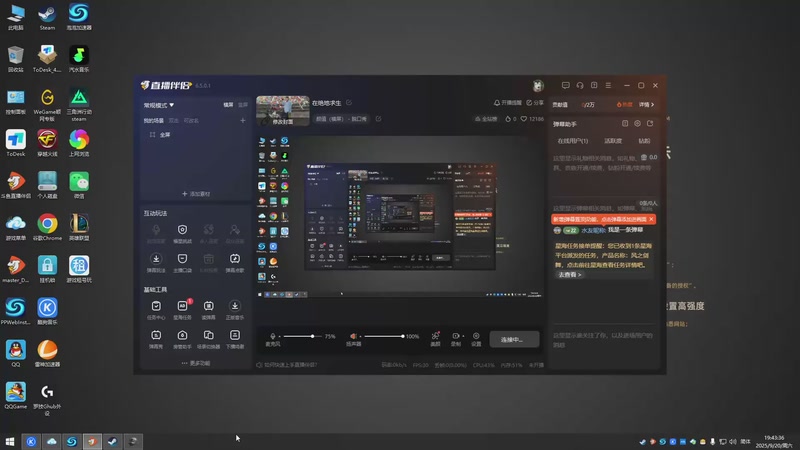The height and width of the screenshot is (450, 800).
Task: Open 谷歌Chrome desktop shortcut
Action: coord(47,228)
